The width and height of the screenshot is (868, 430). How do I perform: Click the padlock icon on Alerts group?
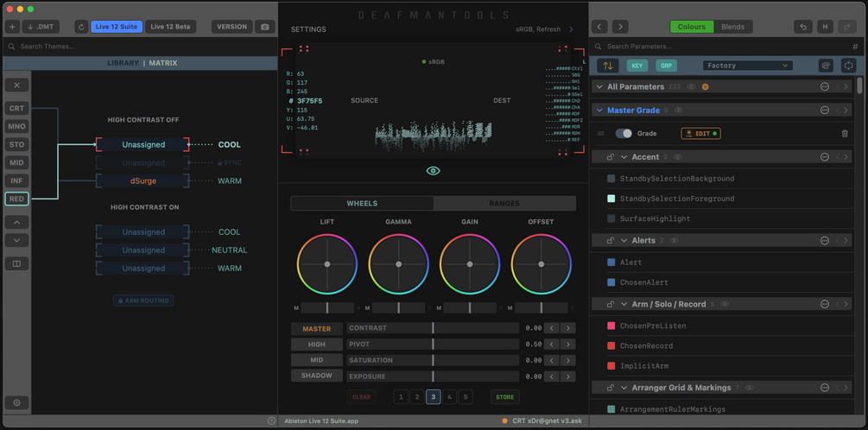click(x=610, y=241)
